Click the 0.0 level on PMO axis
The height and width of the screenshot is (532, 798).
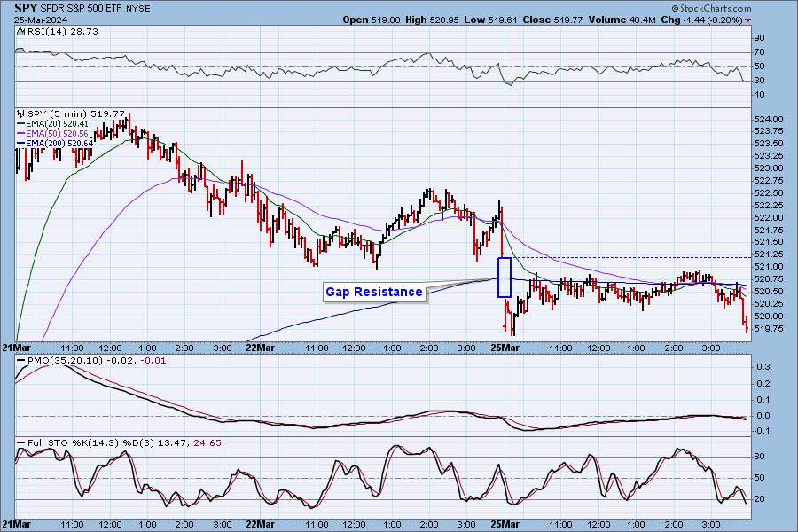click(x=763, y=416)
